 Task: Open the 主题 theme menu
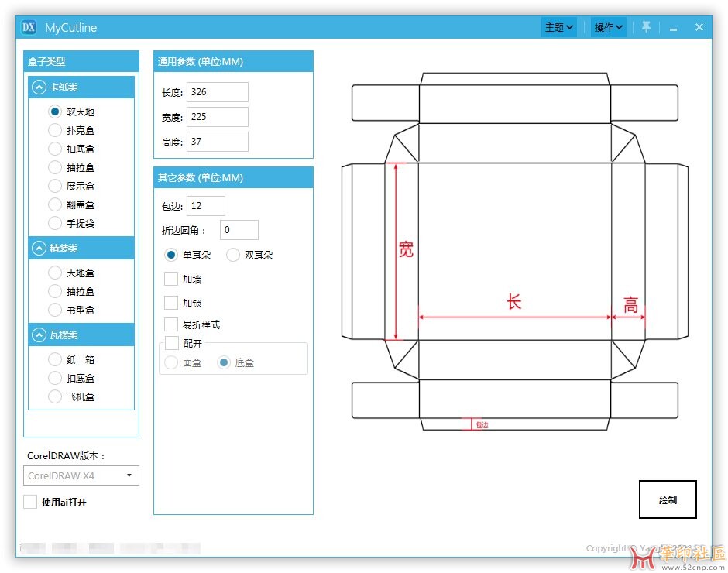coord(559,27)
